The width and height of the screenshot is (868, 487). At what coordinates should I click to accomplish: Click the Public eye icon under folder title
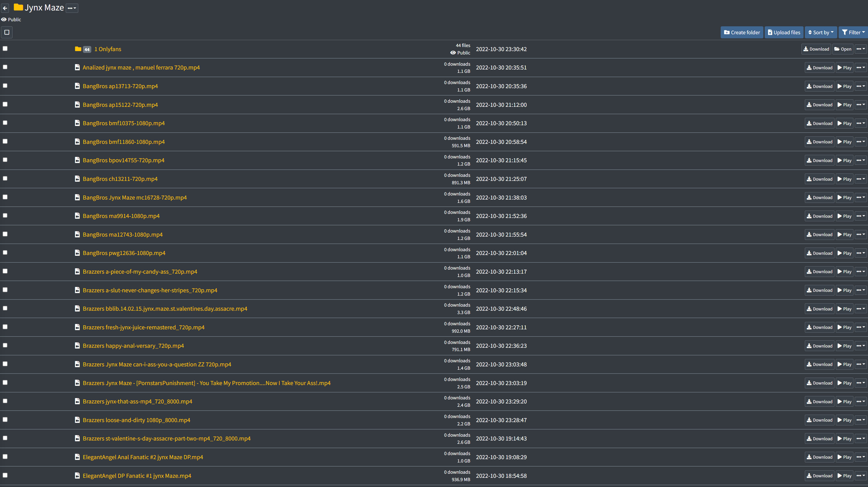4,19
